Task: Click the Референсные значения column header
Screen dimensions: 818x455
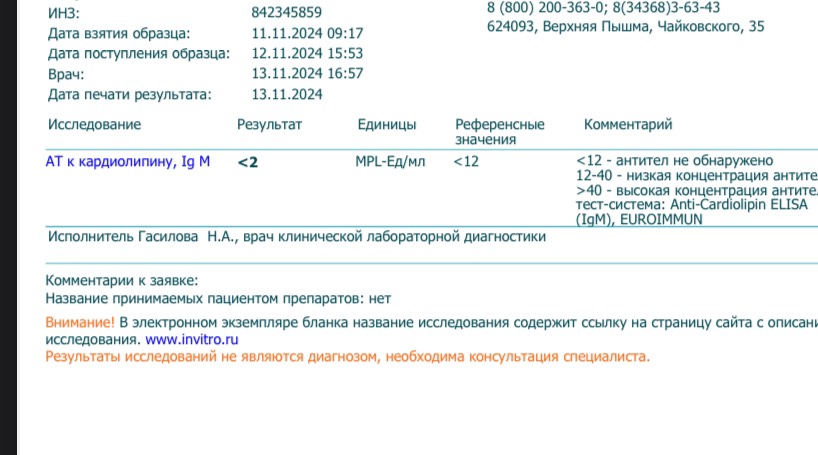Action: pos(499,132)
